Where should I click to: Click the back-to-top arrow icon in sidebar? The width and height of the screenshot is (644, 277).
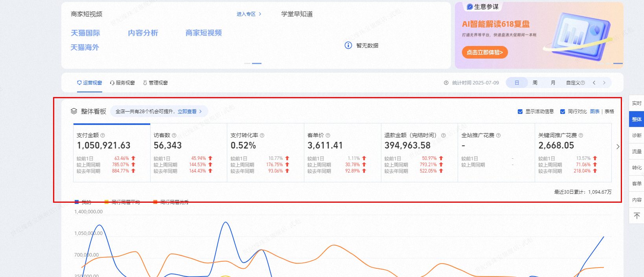(x=637, y=216)
